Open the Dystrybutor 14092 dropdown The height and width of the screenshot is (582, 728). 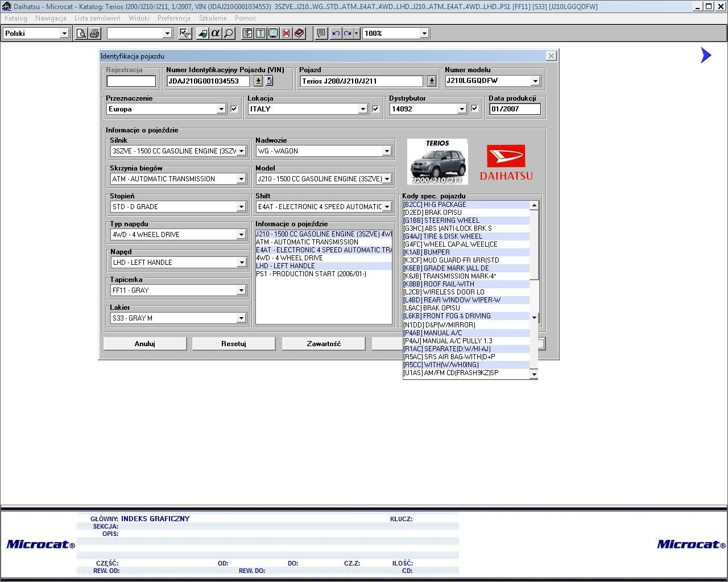click(x=462, y=109)
